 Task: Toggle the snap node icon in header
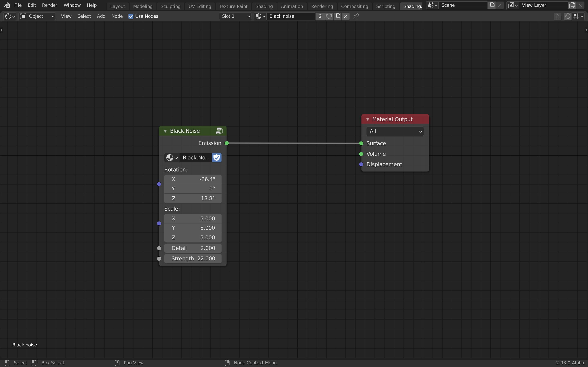567,16
